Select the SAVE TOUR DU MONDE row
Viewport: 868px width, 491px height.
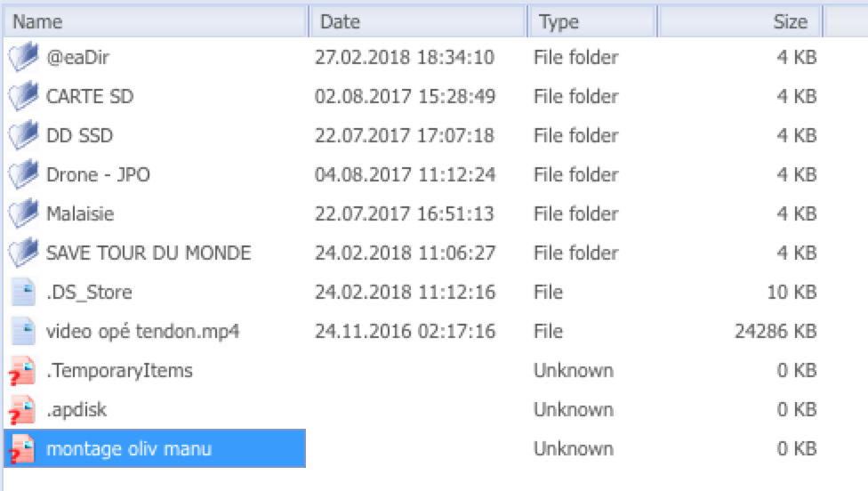(149, 254)
